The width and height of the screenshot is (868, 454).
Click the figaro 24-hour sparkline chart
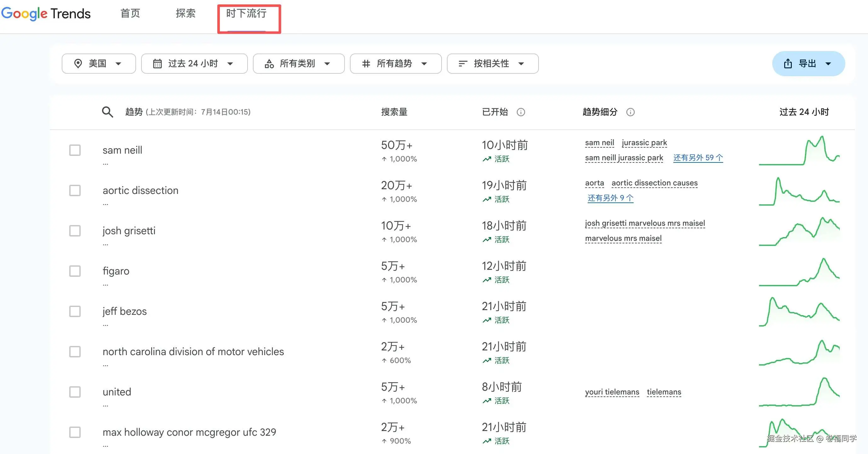pyautogui.click(x=799, y=271)
